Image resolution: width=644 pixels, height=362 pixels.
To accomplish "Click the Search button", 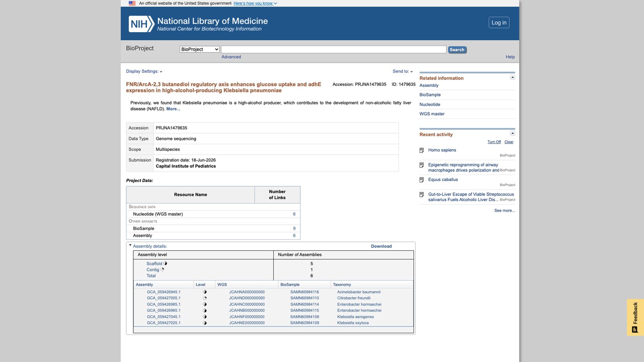I will point(457,50).
